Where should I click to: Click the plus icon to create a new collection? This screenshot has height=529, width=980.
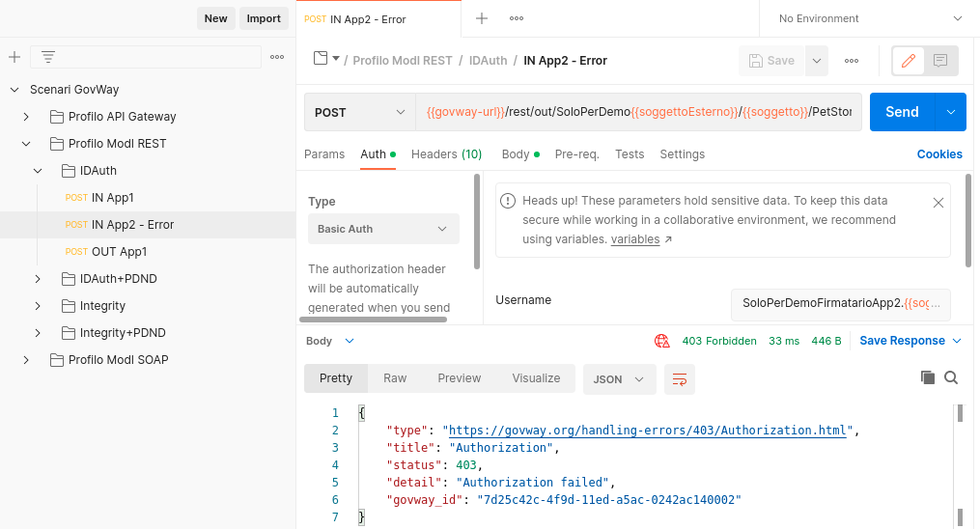coord(14,57)
